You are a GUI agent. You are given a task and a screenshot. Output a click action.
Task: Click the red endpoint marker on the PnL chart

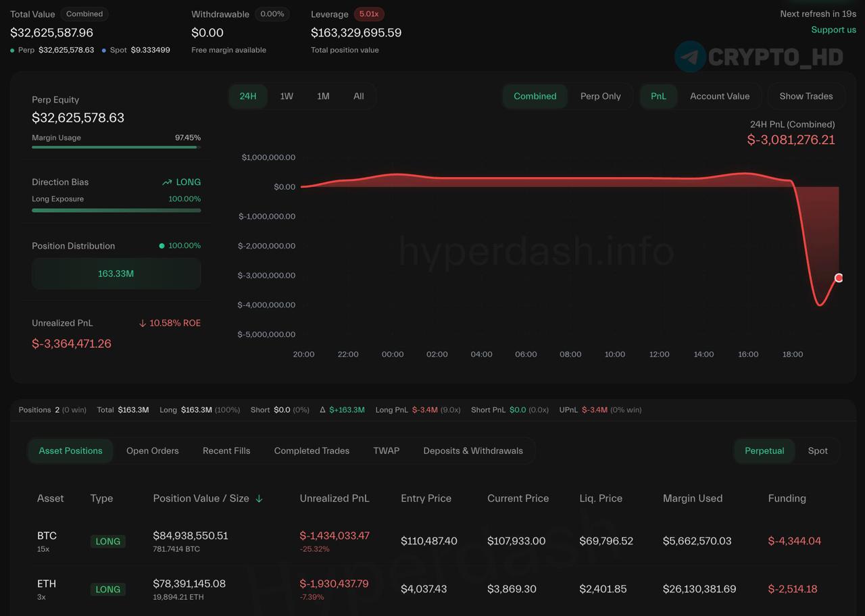coord(839,278)
